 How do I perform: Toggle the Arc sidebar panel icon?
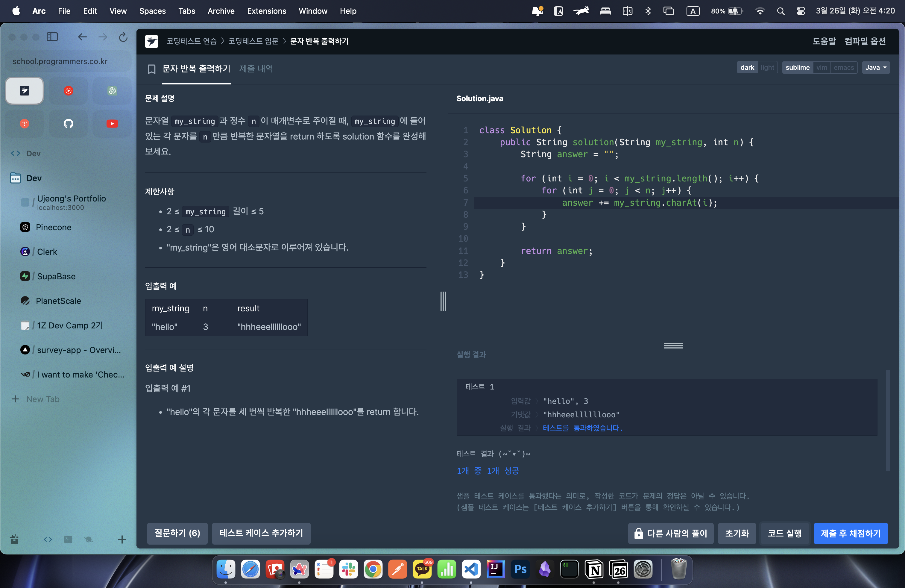[52, 37]
